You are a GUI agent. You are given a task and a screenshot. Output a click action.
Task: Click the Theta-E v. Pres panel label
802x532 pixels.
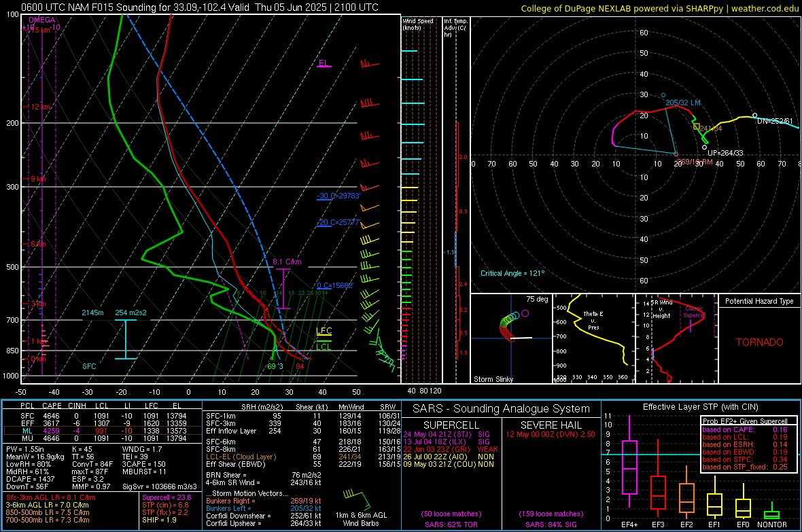(x=593, y=320)
